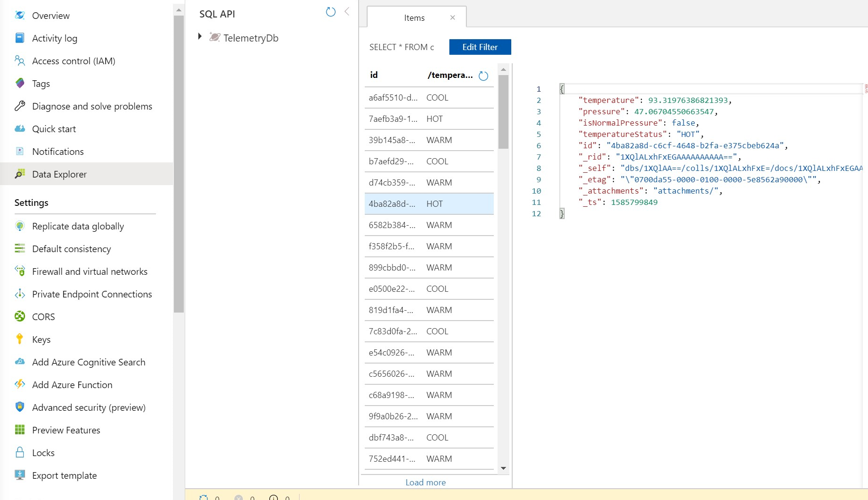Open Firewall and virtual networks
Screen dimensions: 868x500
[x=89, y=271]
